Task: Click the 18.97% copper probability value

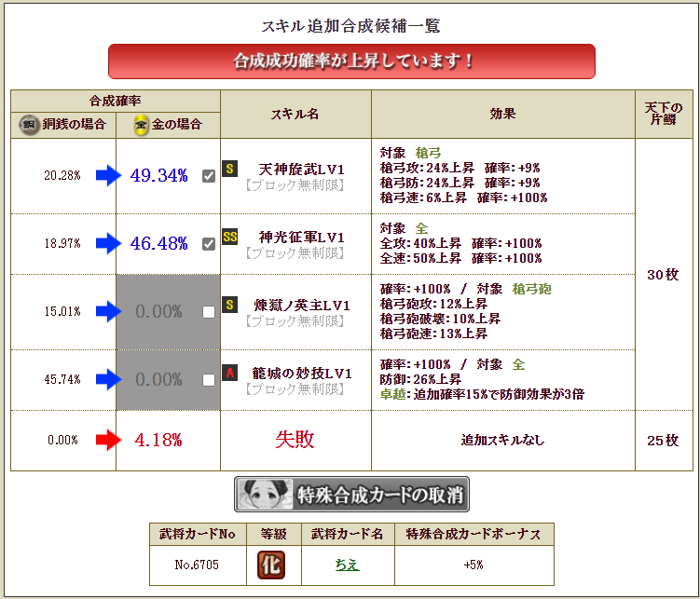Action: (62, 243)
